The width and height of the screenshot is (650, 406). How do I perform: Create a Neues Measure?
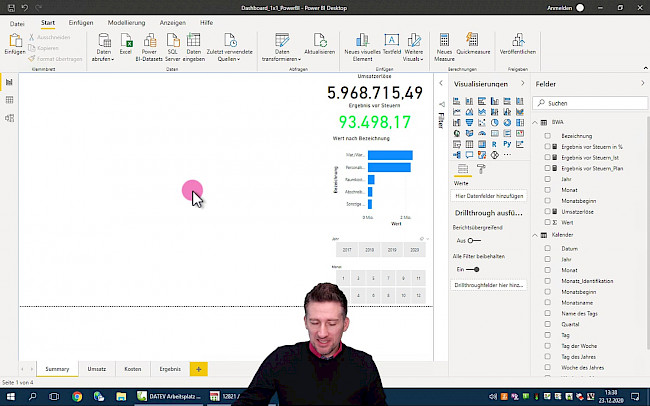click(x=445, y=42)
